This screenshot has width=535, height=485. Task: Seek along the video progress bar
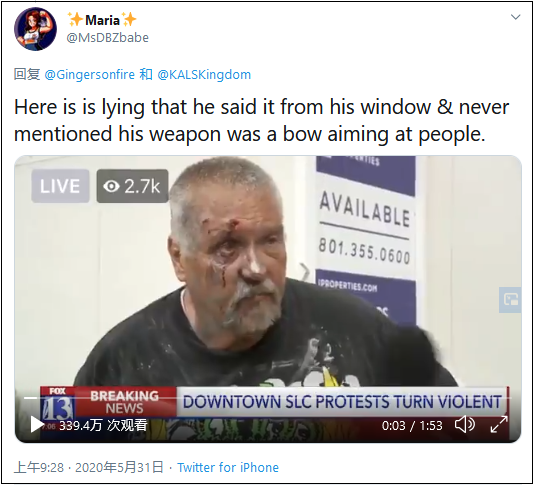267,398
